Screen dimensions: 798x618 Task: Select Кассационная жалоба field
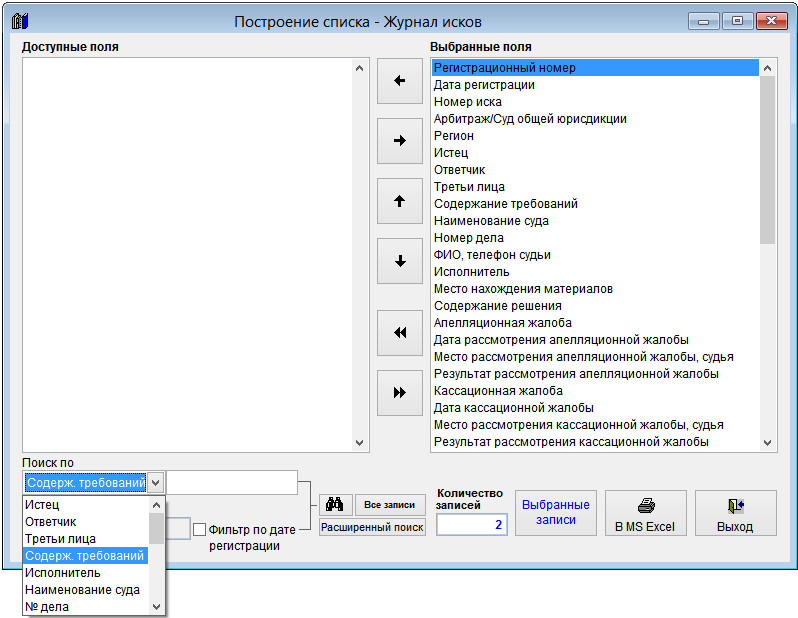pyautogui.click(x=595, y=391)
